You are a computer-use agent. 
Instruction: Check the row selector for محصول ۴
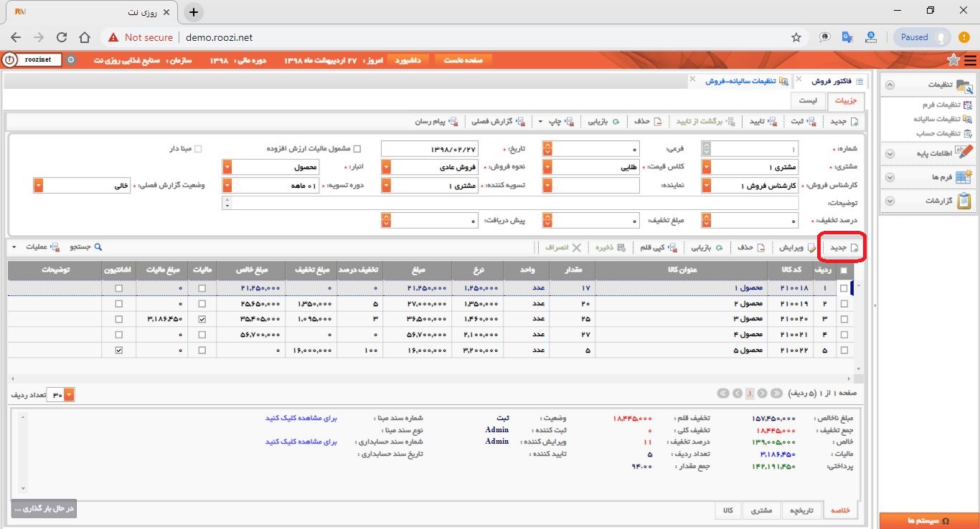pyautogui.click(x=844, y=335)
